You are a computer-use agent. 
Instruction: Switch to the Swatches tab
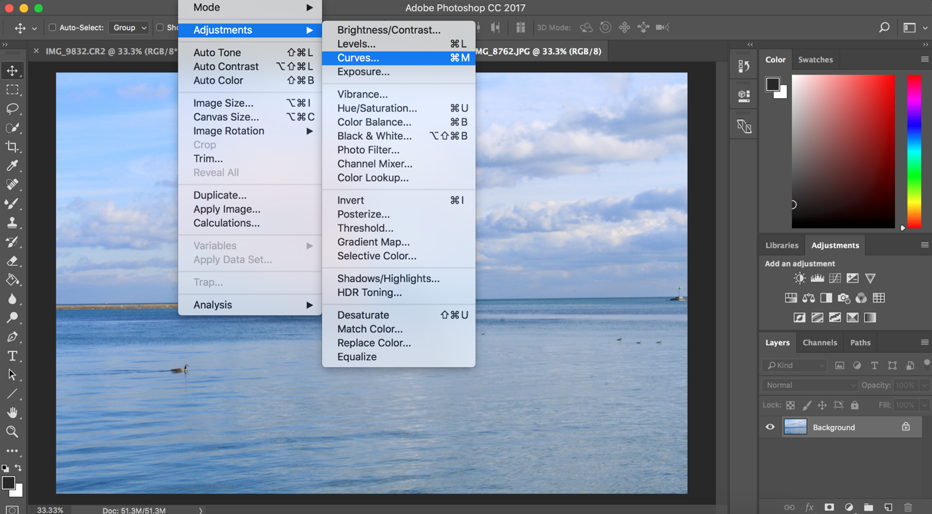click(x=816, y=59)
